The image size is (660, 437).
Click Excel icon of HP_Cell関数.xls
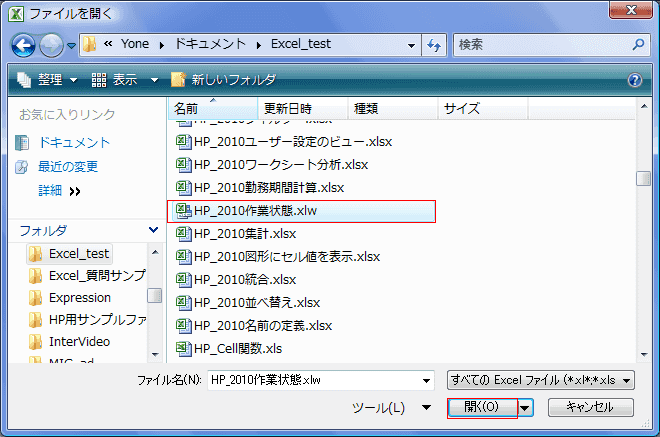(183, 349)
